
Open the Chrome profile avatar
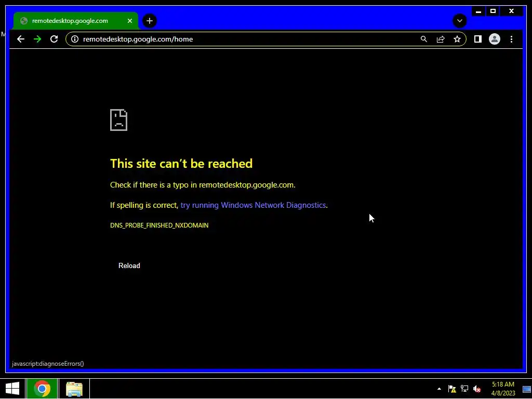[x=495, y=39]
